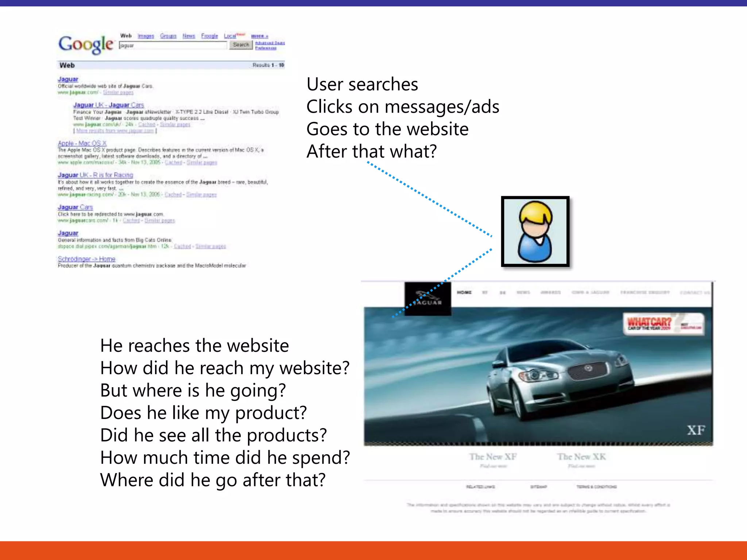Open the Jaguar Cars redirect result

pos(75,207)
